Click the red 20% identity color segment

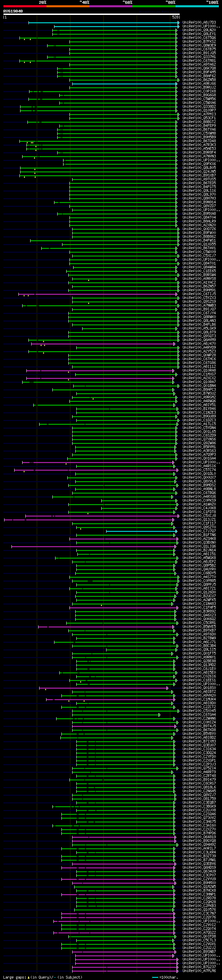click(x=25, y=6)
